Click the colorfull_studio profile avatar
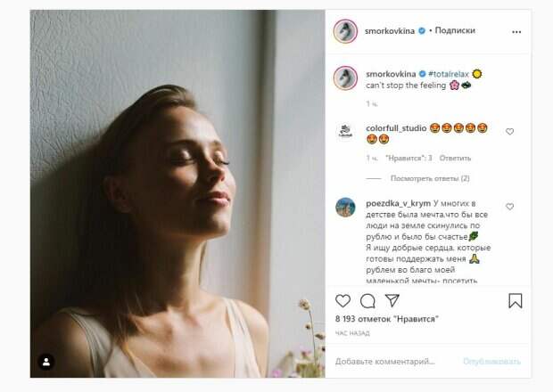The image size is (553, 392). (x=345, y=132)
